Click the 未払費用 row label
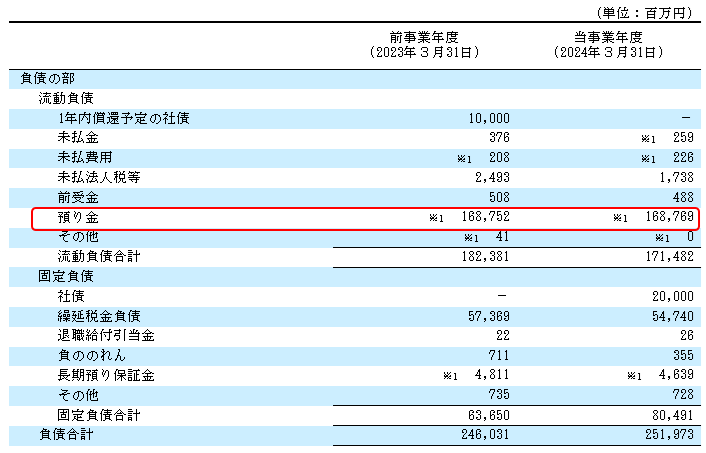The height and width of the screenshot is (453, 706). 86,158
